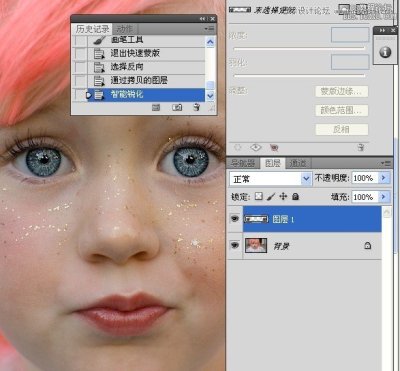Toggle history brush source box beside 选择反向
This screenshot has width=400, height=371.
coord(80,67)
